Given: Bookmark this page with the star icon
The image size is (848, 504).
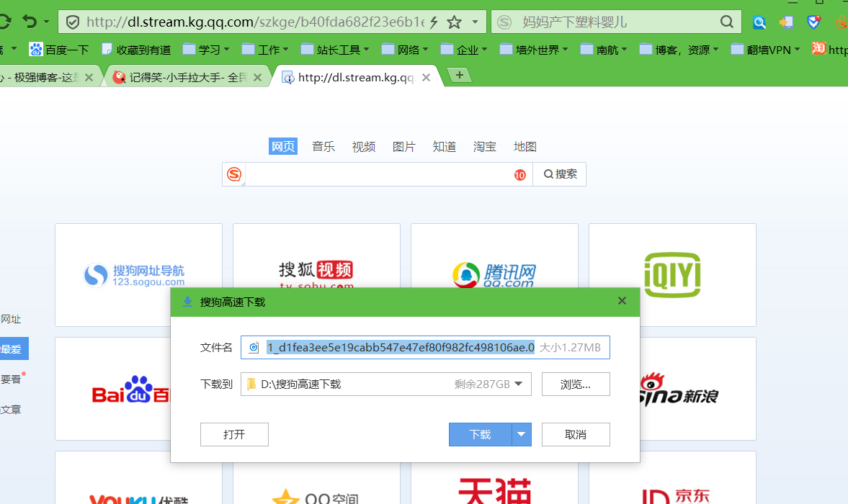Looking at the screenshot, I should (x=455, y=22).
